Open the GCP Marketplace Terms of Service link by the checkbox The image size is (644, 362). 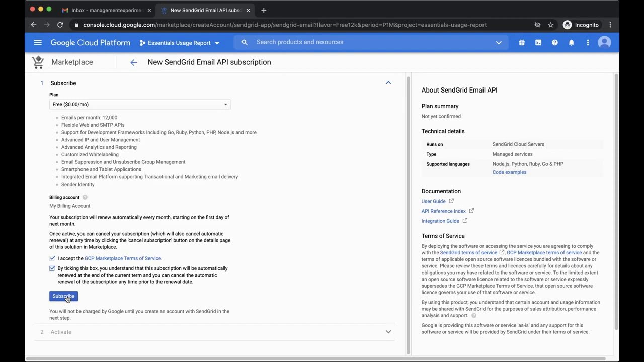(x=123, y=258)
